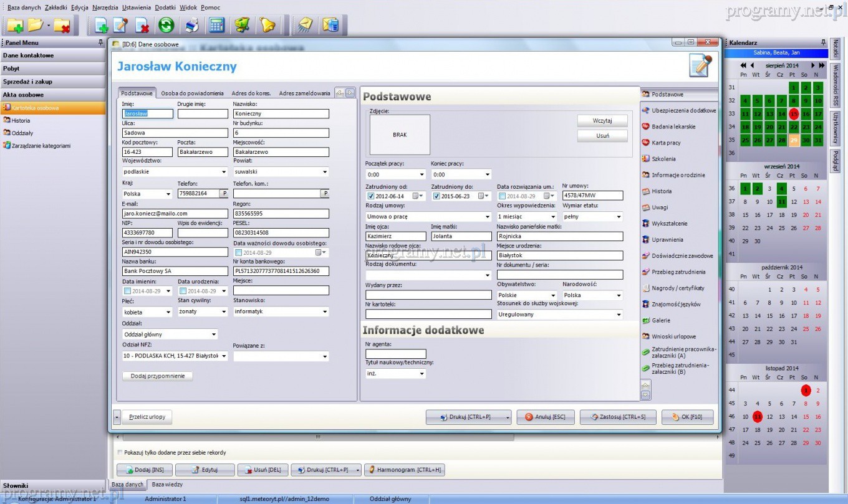Tick the 'Data urodzenia' date checkbox

pos(183,291)
